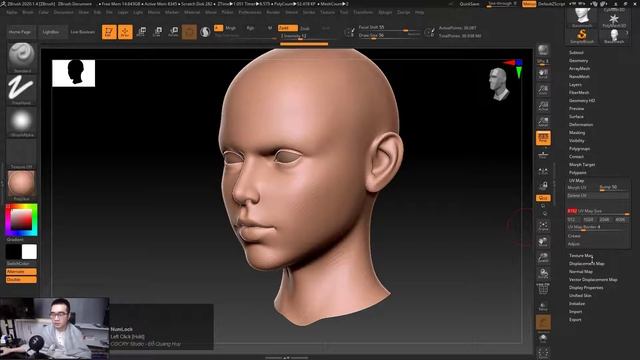The width and height of the screenshot is (640, 360).
Task: Expand the Polypaint subpalette
Action: click(x=578, y=173)
